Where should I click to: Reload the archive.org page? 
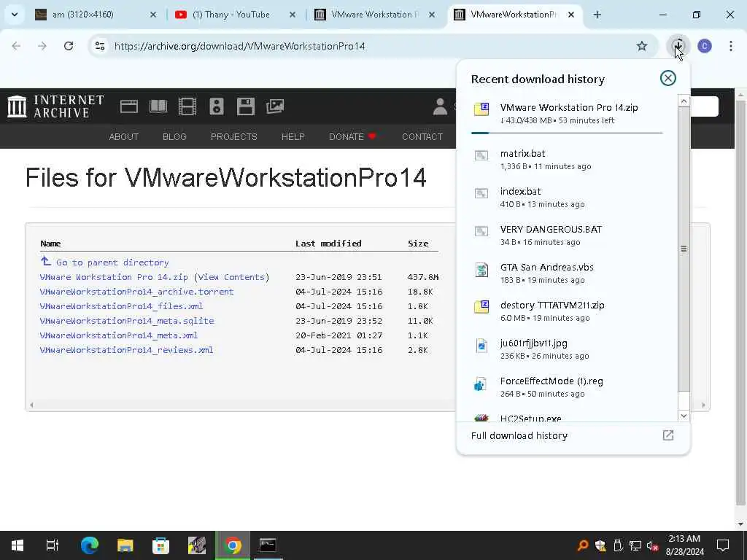[x=69, y=46]
